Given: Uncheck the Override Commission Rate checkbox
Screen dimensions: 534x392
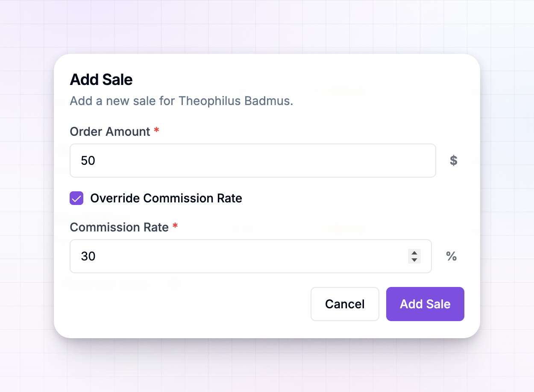Looking at the screenshot, I should (x=76, y=198).
